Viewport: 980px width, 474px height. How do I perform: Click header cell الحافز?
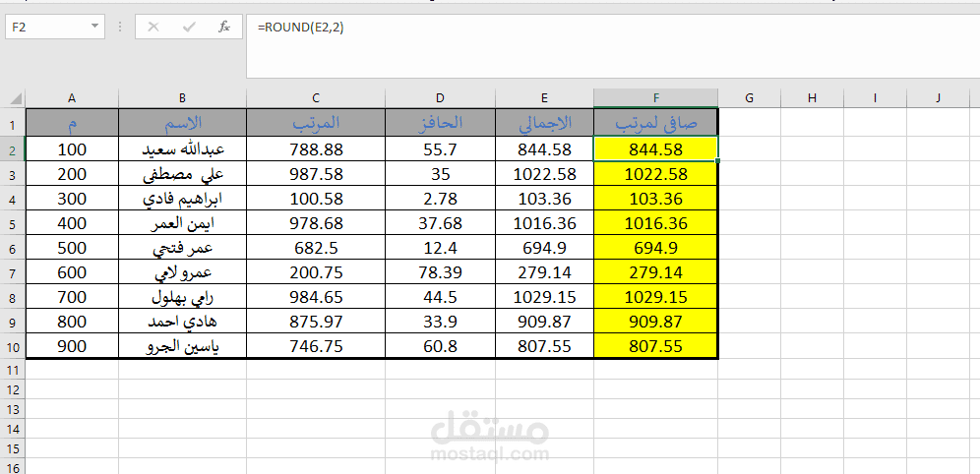440,123
